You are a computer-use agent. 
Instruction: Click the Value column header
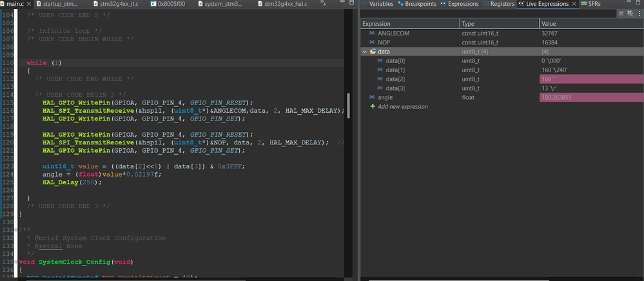549,23
